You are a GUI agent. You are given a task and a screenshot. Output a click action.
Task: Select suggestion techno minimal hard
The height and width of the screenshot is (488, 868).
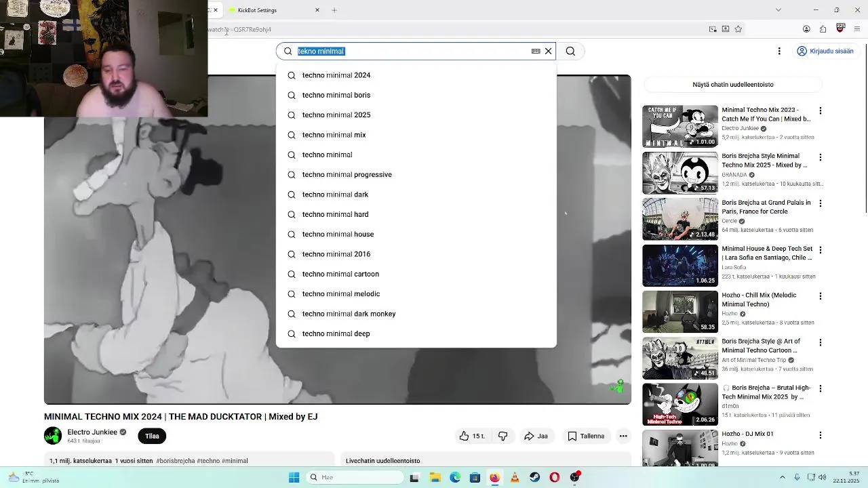[416, 214]
